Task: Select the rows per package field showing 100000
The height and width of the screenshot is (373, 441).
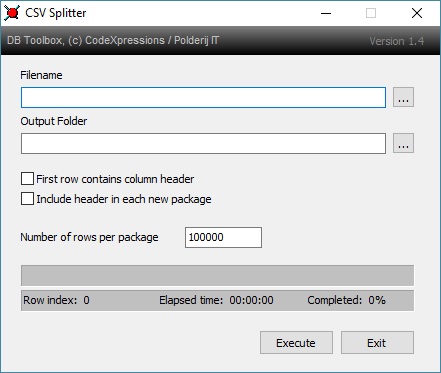Action: pos(223,237)
